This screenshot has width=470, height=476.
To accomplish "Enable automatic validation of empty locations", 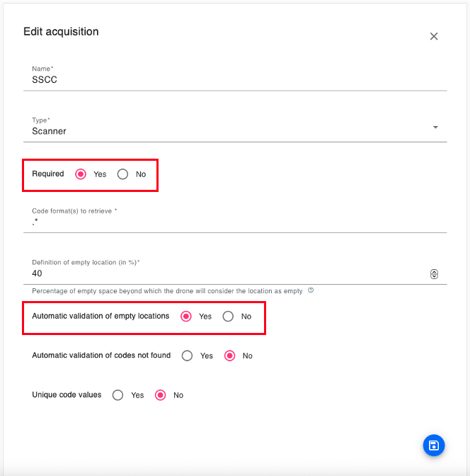I will pyautogui.click(x=186, y=317).
